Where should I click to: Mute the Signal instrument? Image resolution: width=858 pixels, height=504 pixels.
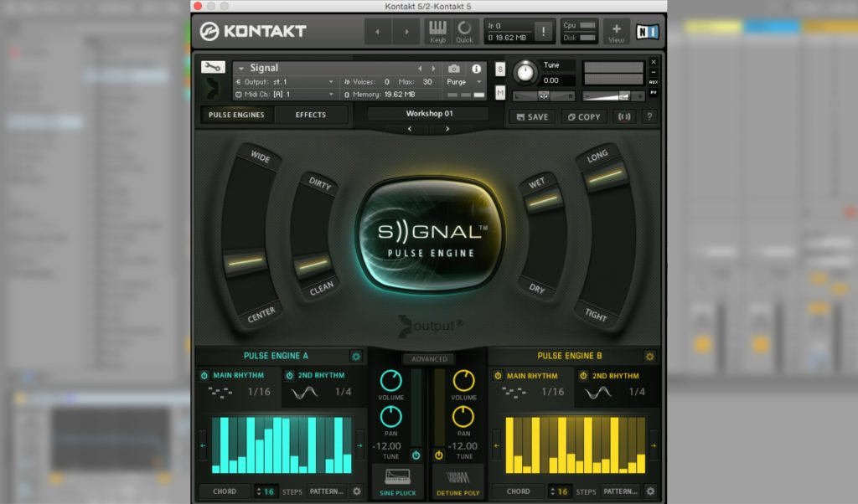[500, 92]
